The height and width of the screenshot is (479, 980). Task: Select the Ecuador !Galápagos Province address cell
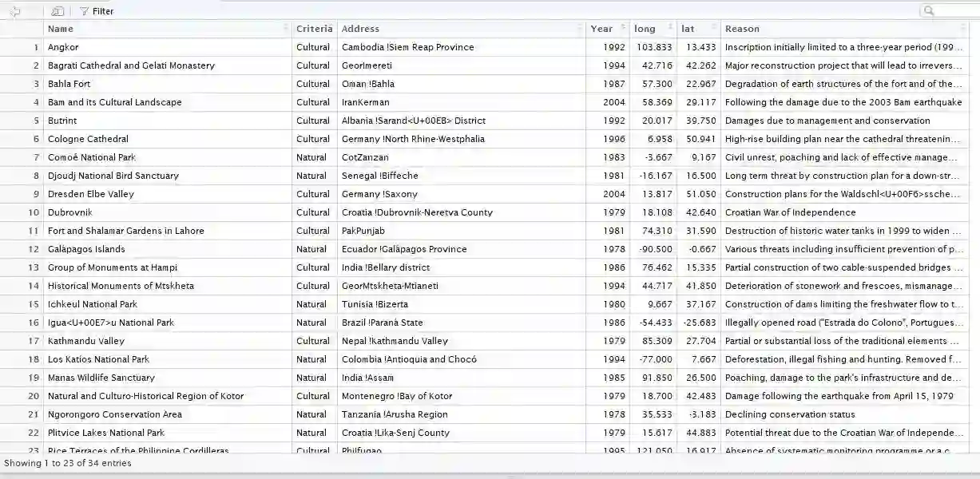pos(404,249)
